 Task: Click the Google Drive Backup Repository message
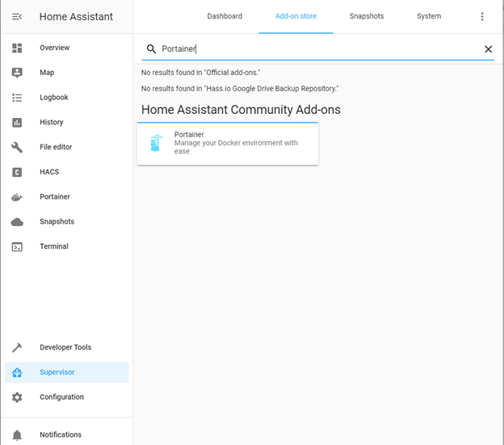[x=240, y=89]
